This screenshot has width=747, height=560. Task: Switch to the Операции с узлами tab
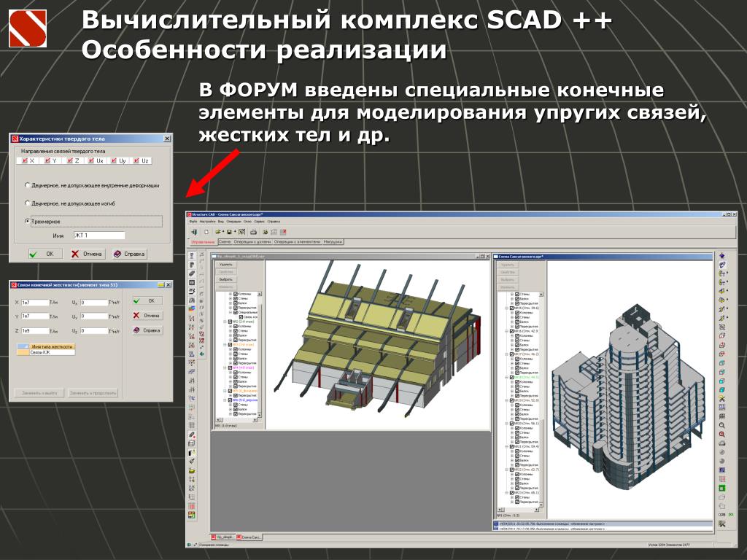(252, 242)
